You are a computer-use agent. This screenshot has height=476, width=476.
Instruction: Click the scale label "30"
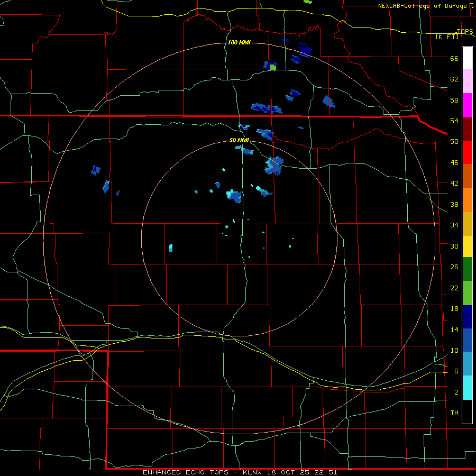(x=454, y=246)
